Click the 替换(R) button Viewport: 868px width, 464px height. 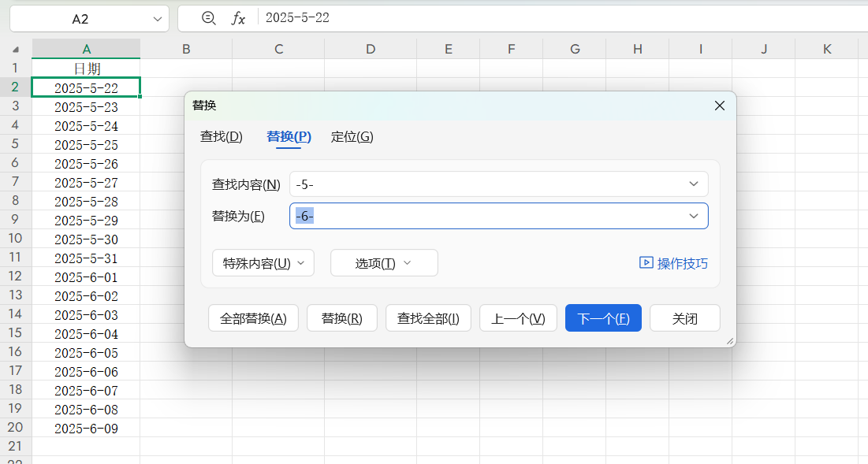pos(341,317)
